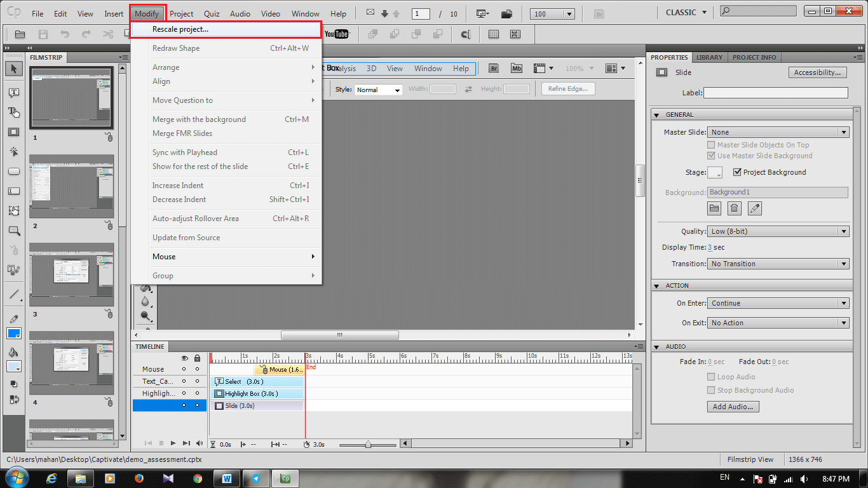Click the stage color swatch
Screen dimensions: 868x488
pyautogui.click(x=715, y=172)
